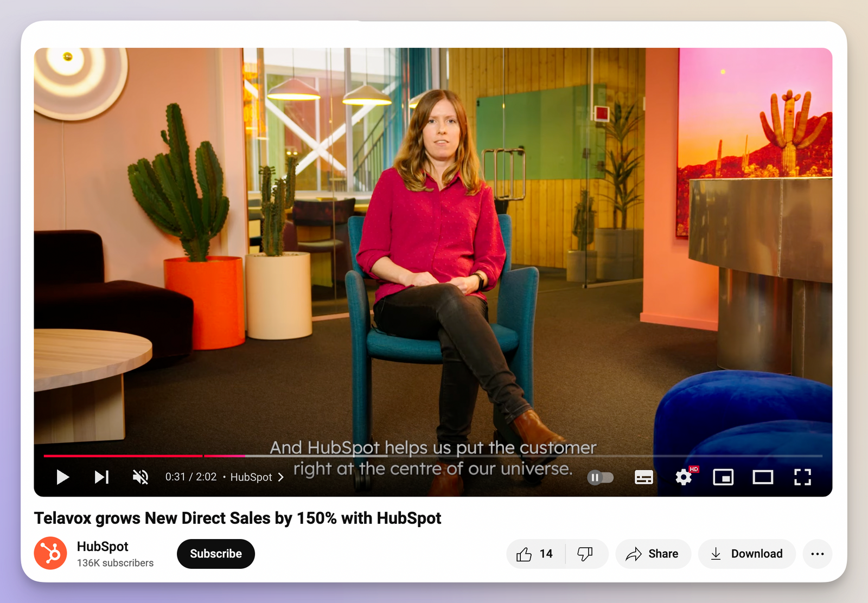Toggle autoplay off

601,477
